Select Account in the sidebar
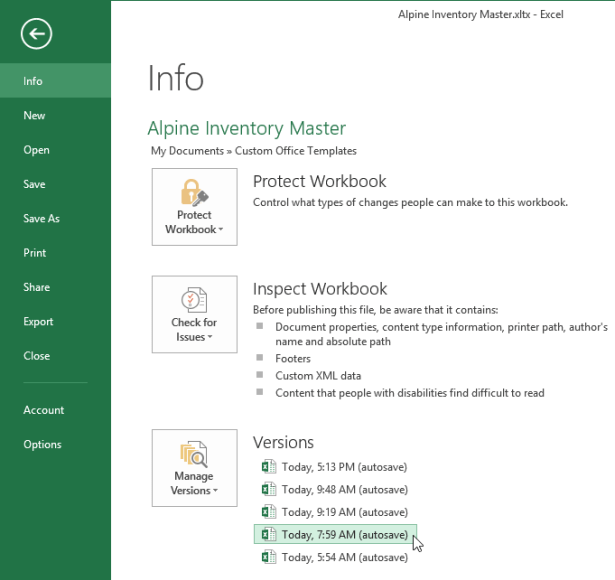Screen dimensions: 615x580 [44, 410]
